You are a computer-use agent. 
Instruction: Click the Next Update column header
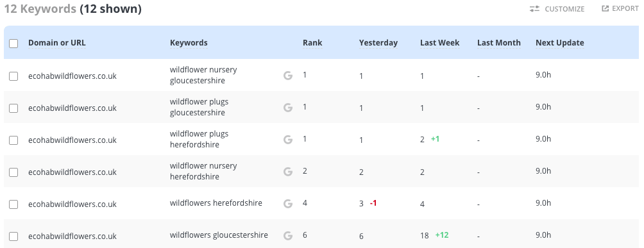(x=560, y=43)
